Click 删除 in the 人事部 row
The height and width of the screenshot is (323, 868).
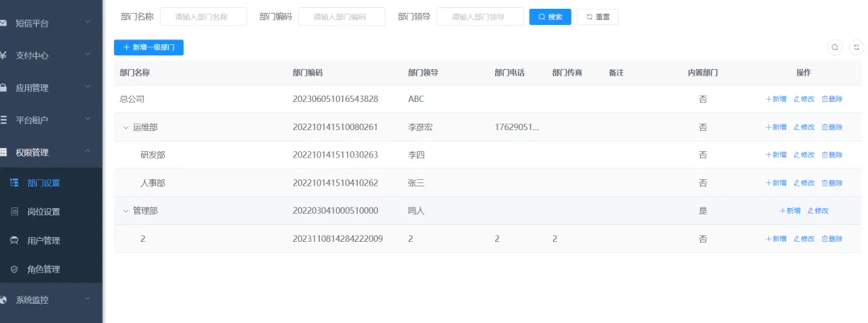click(x=832, y=183)
